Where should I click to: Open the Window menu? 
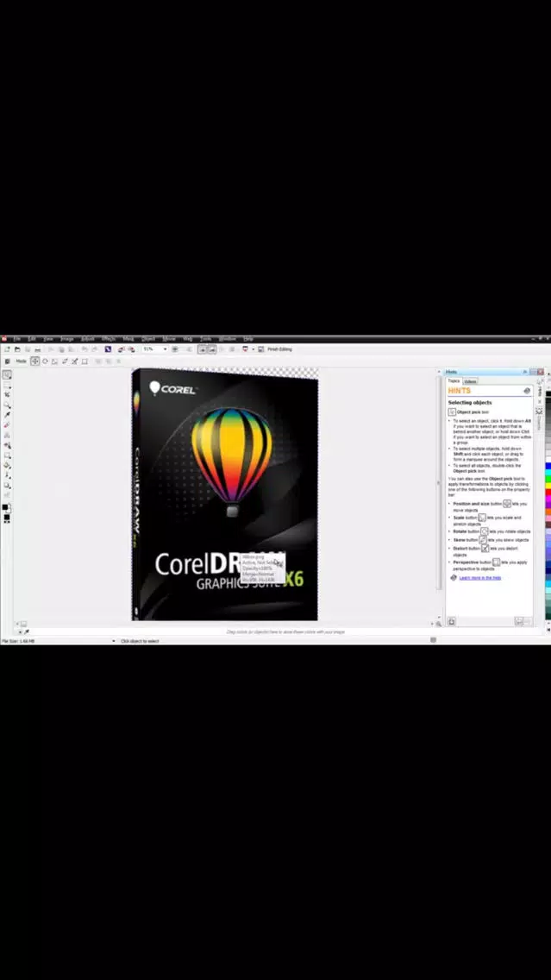(228, 339)
